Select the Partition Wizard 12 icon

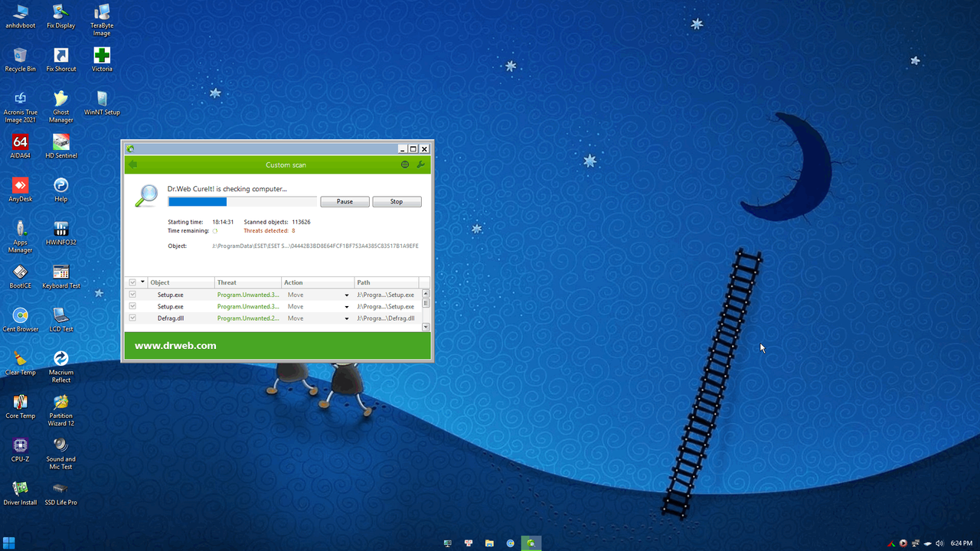pyautogui.click(x=61, y=411)
